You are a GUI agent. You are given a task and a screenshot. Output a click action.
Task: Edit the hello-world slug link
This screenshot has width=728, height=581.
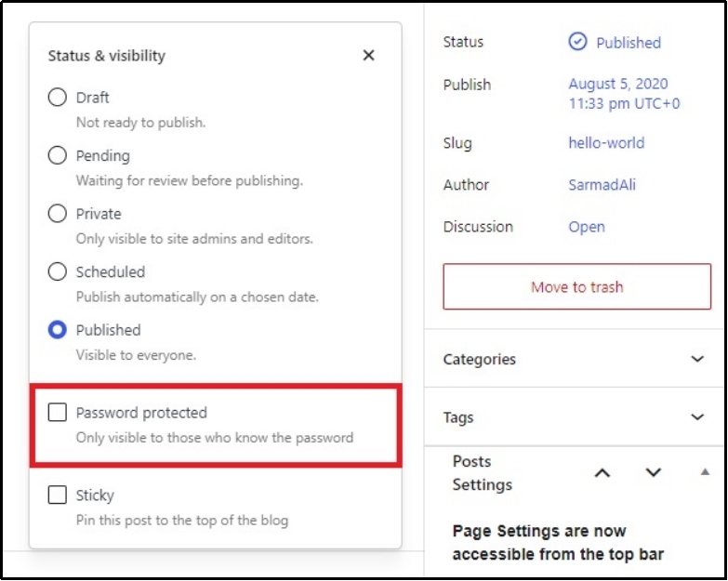tap(606, 143)
